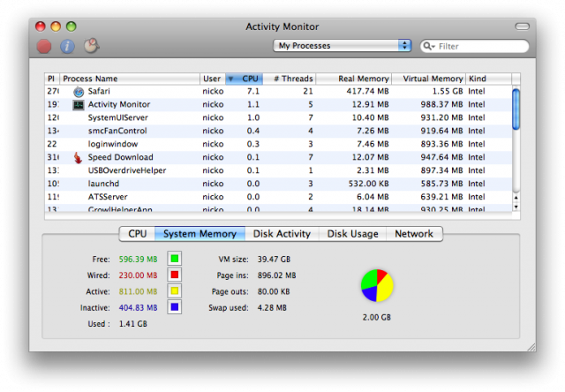This screenshot has width=565, height=392.
Task: Select the smcFanControl process row
Action: pyautogui.click(x=278, y=132)
